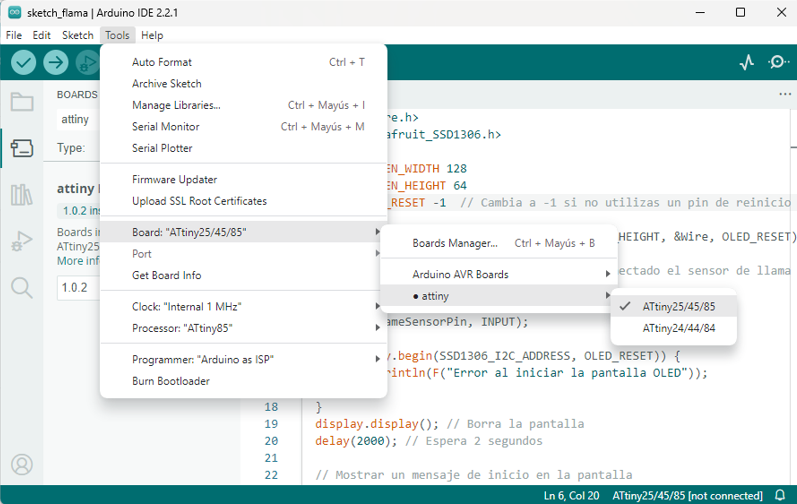Toggle the Boards Manager sidebar icon

(x=22, y=149)
